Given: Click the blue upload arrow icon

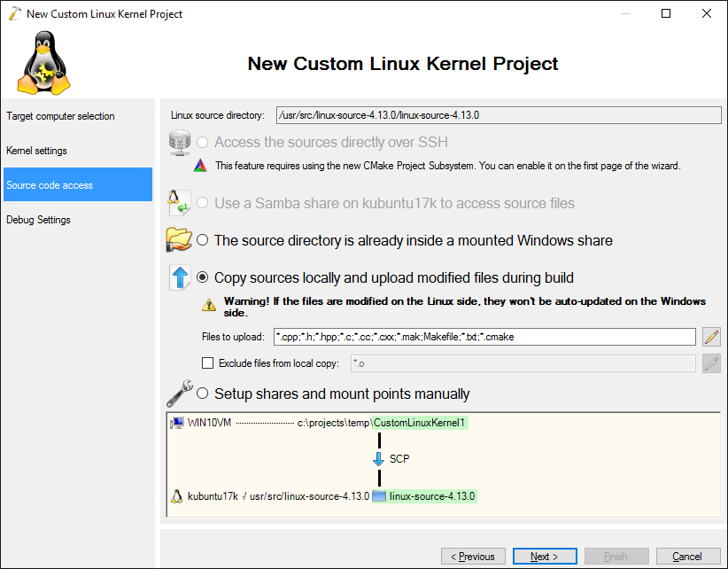Looking at the screenshot, I should click(180, 277).
